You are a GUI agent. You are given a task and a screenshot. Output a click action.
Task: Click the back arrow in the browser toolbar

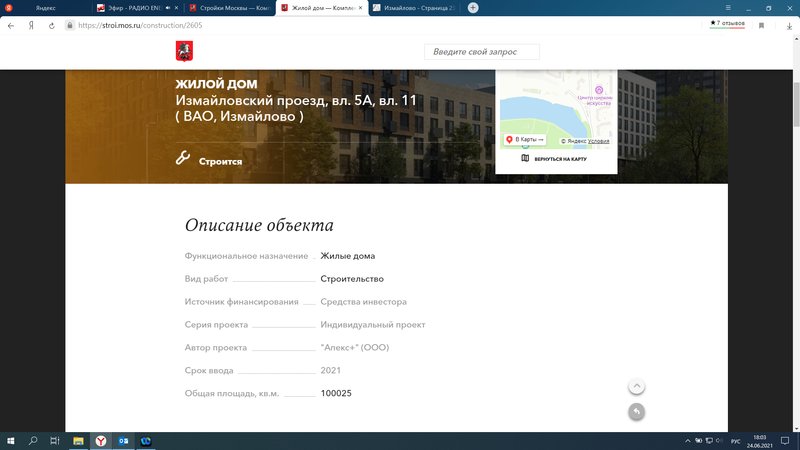tap(11, 26)
